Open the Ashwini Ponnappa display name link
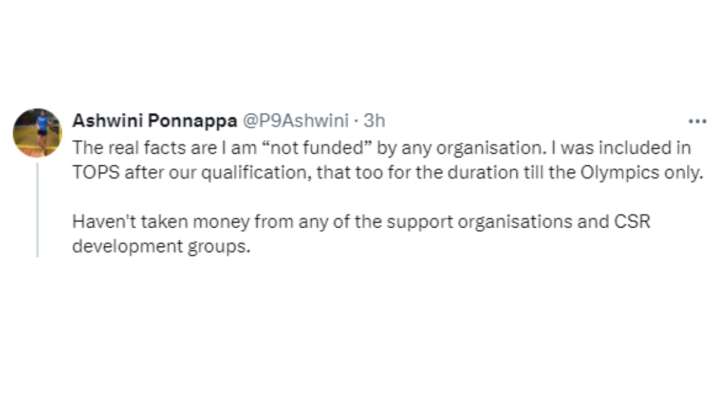Screen dimensions: 715x402 tap(153, 121)
